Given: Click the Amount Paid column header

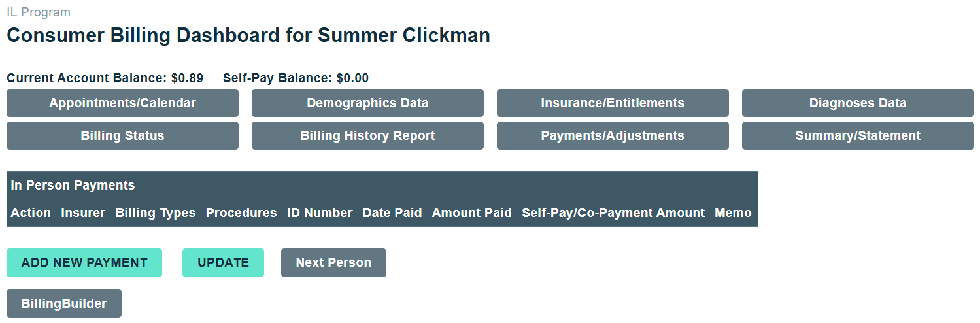Looking at the screenshot, I should click(x=472, y=213).
